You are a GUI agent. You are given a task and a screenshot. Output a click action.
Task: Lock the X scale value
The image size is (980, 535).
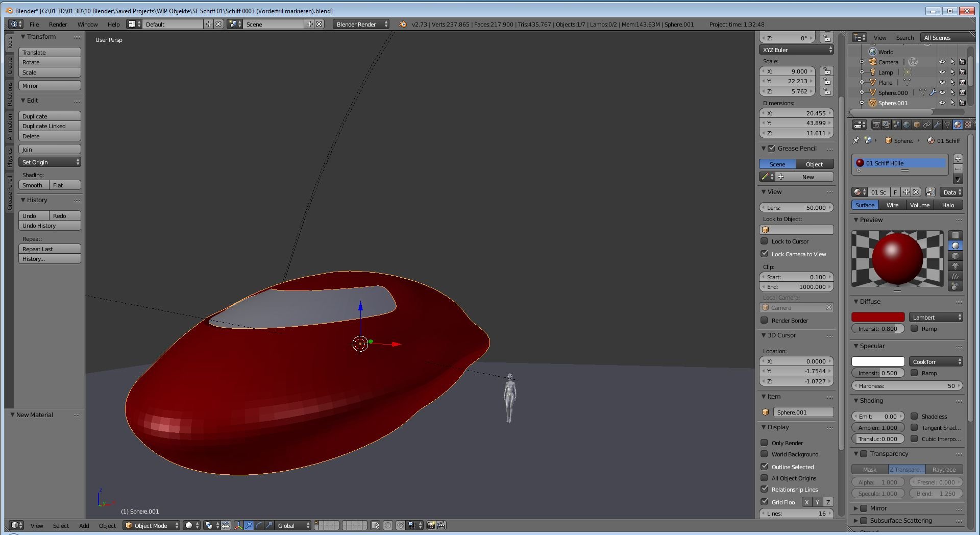[x=826, y=71]
